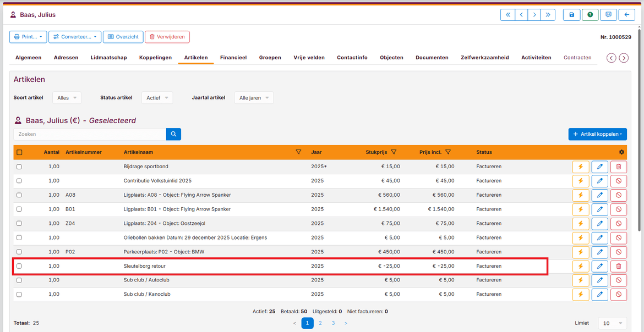Image resolution: width=644 pixels, height=332 pixels.
Task: Filter the Artikelnaam column
Action: click(x=298, y=152)
